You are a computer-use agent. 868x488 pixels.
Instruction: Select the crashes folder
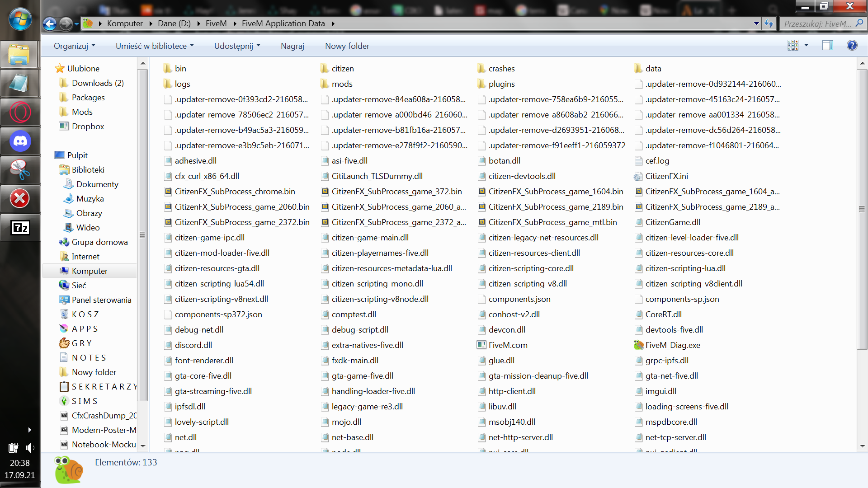click(x=496, y=69)
